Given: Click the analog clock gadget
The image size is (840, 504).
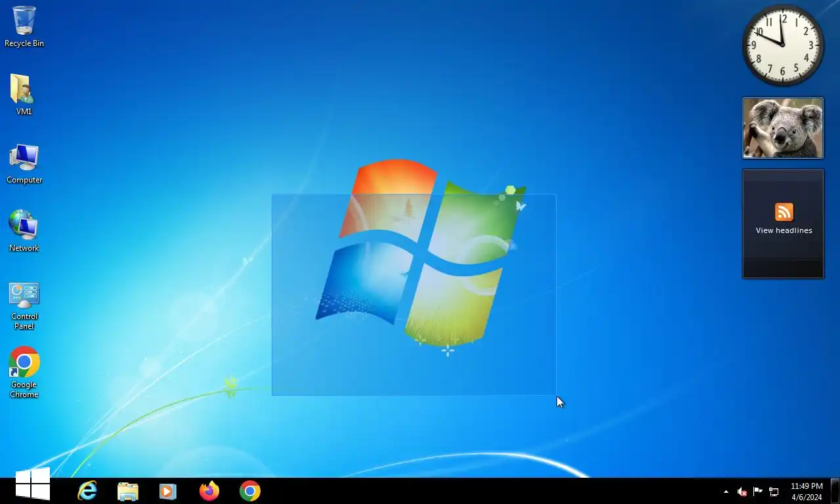Looking at the screenshot, I should [783, 45].
